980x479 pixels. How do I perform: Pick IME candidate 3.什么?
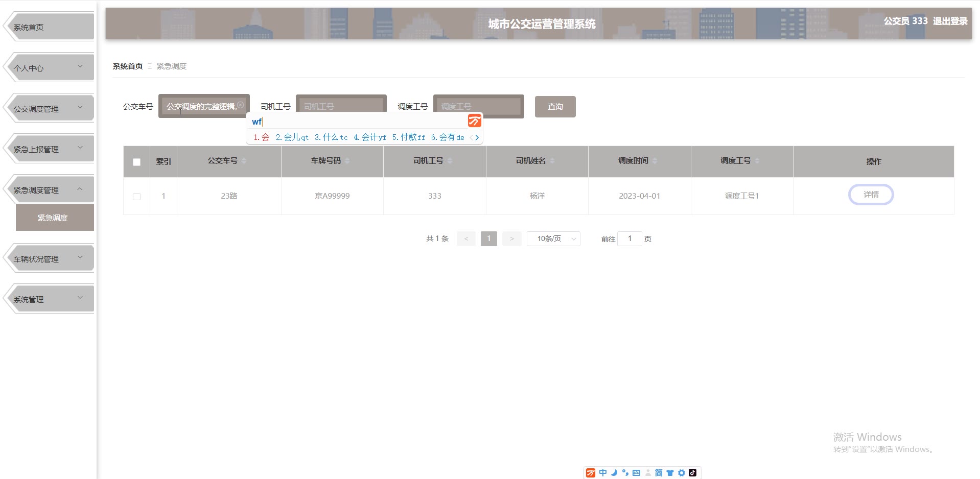click(331, 137)
